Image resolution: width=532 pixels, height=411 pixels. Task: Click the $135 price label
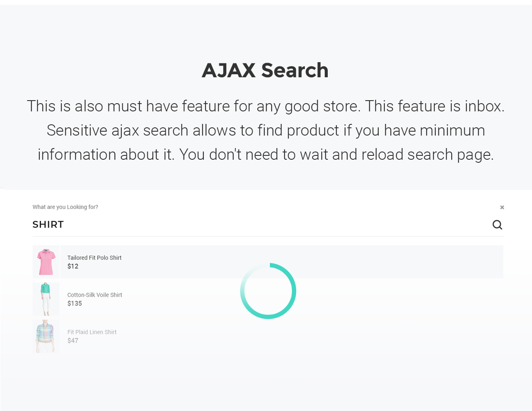point(75,304)
